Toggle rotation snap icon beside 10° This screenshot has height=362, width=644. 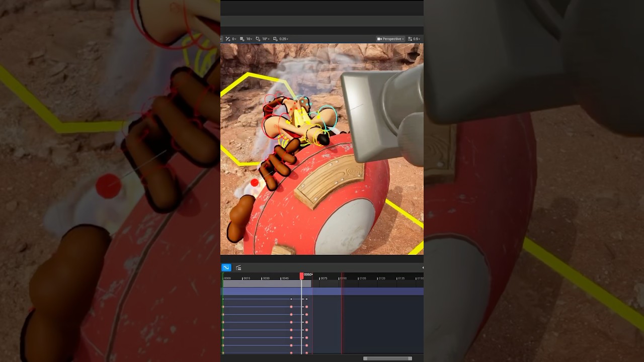pos(258,39)
